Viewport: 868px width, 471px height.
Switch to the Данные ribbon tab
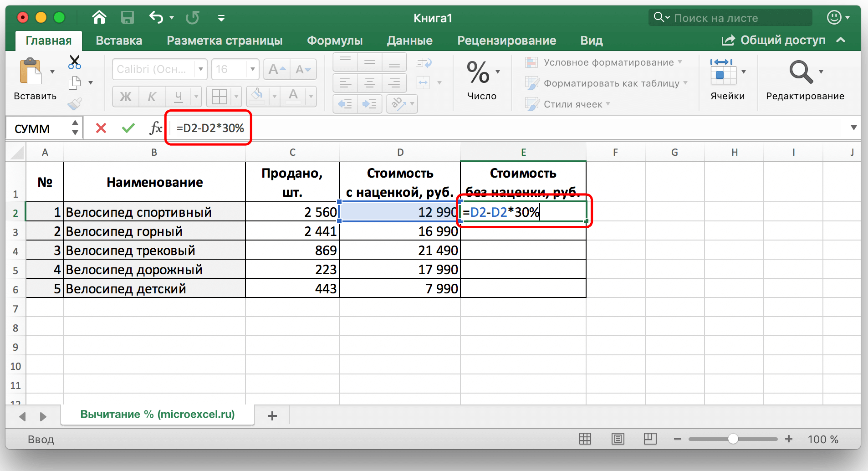[409, 41]
